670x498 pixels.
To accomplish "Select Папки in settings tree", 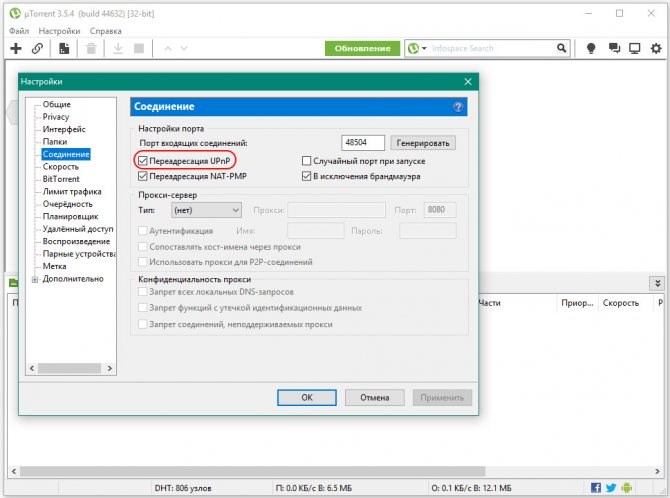I will [x=55, y=141].
